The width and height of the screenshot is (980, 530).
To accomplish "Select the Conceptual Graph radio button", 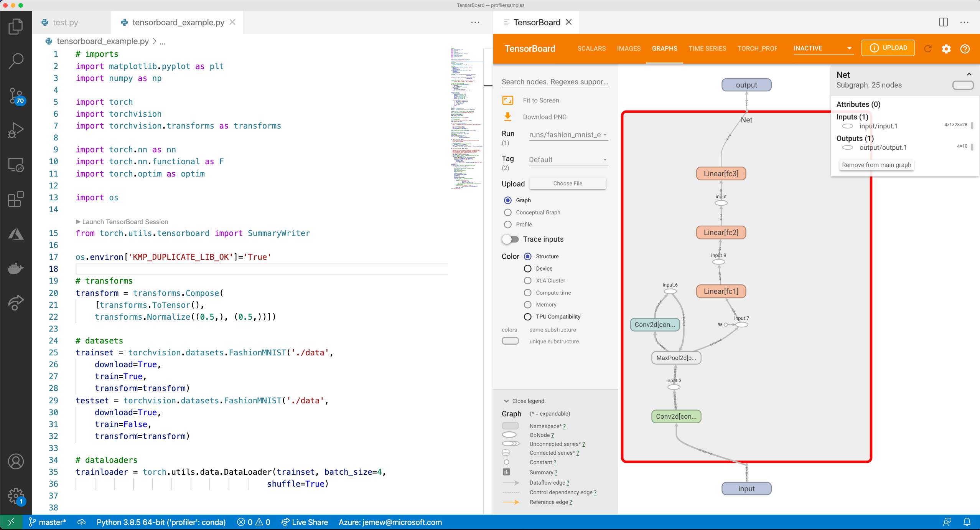I will click(x=507, y=212).
